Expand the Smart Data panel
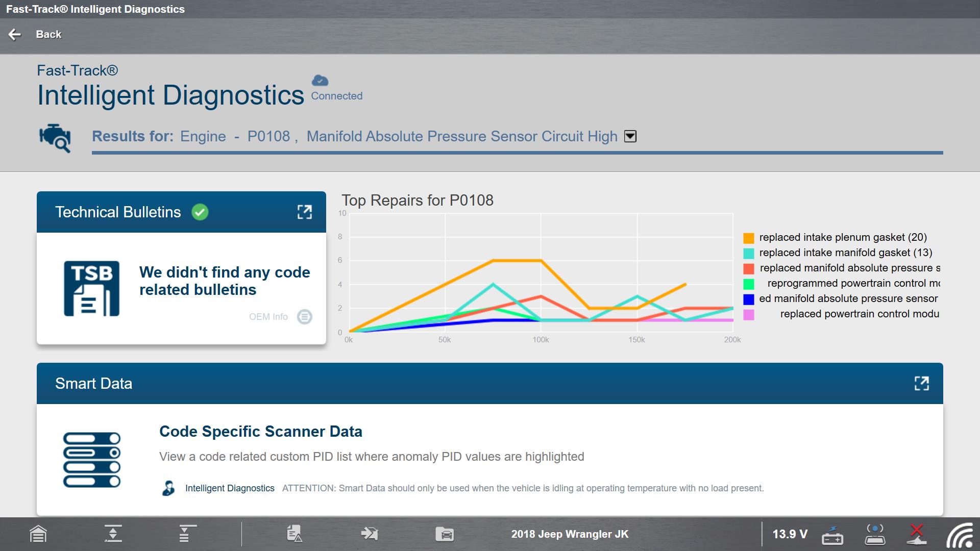The image size is (980, 551). pos(921,384)
